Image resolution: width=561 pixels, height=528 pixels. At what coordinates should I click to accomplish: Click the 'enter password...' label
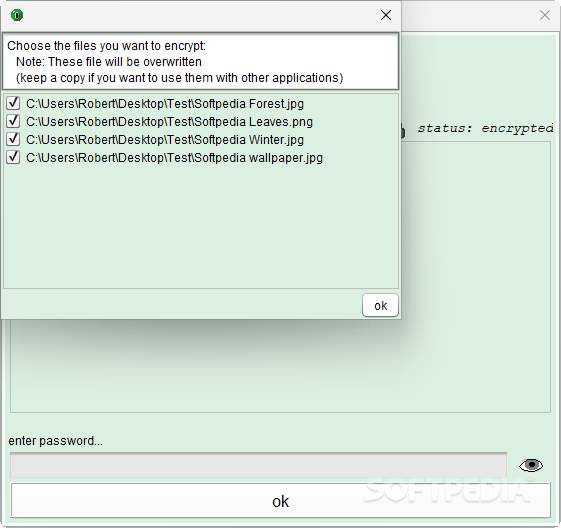pyautogui.click(x=55, y=441)
